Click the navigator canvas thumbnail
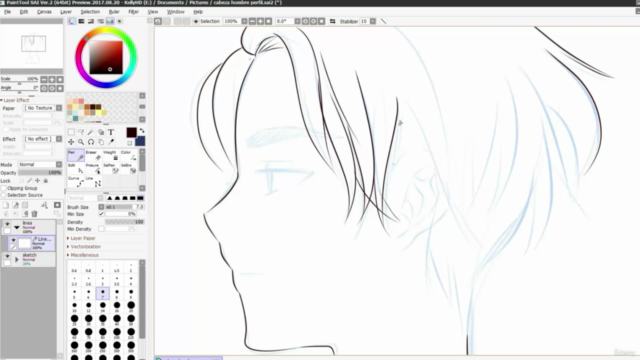 point(33,44)
